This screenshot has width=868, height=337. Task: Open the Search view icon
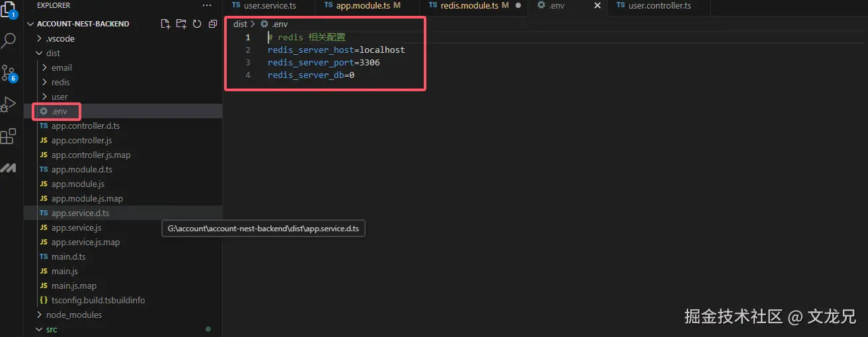[9, 41]
